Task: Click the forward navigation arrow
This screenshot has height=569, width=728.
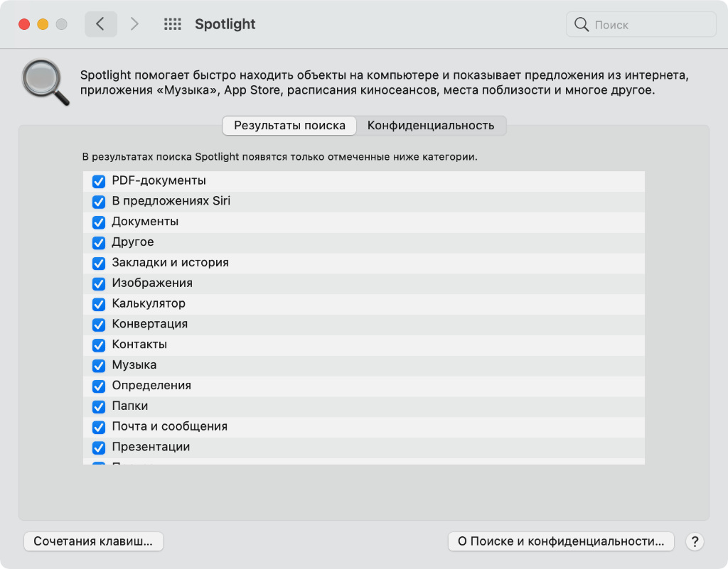Action: click(134, 24)
